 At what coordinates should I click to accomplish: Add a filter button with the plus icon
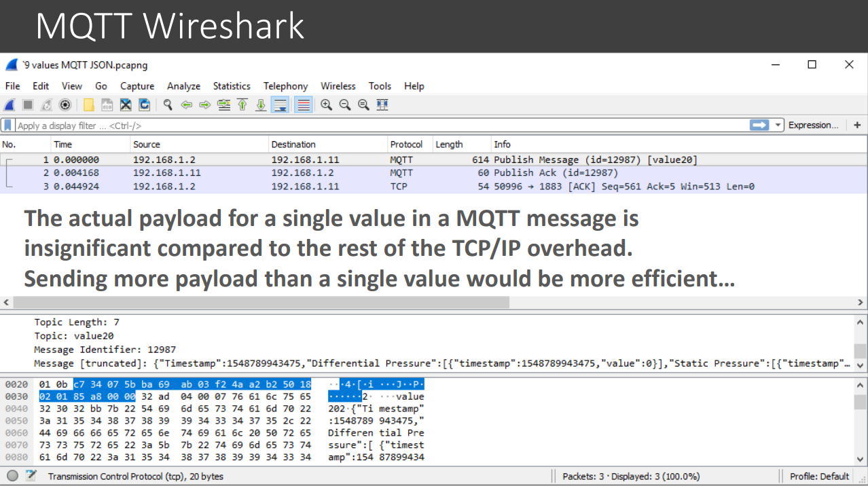pyautogui.click(x=857, y=126)
